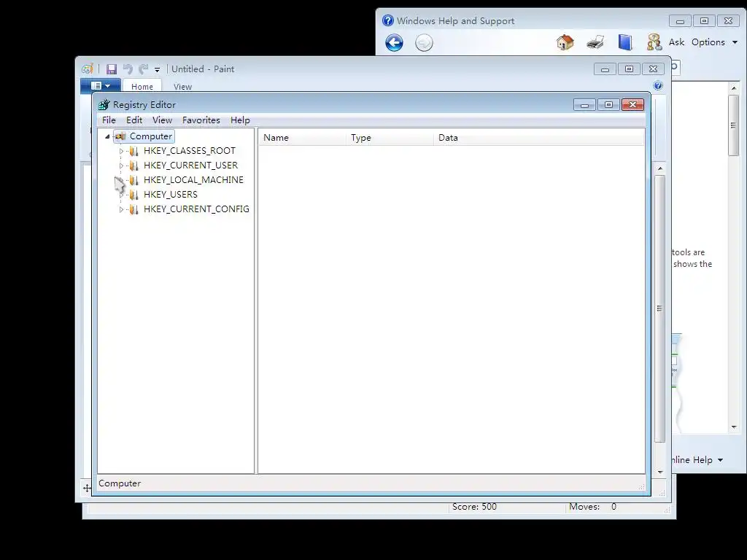
Task: Expand the HKEY_CURRENT_CONFIG key
Action: pos(121,209)
